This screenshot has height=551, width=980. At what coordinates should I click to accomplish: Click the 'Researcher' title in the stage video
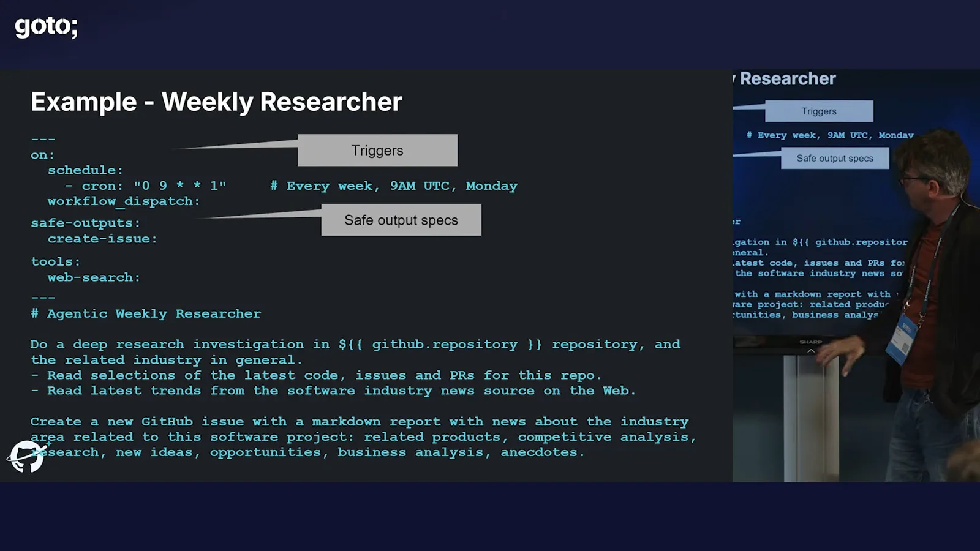(788, 79)
